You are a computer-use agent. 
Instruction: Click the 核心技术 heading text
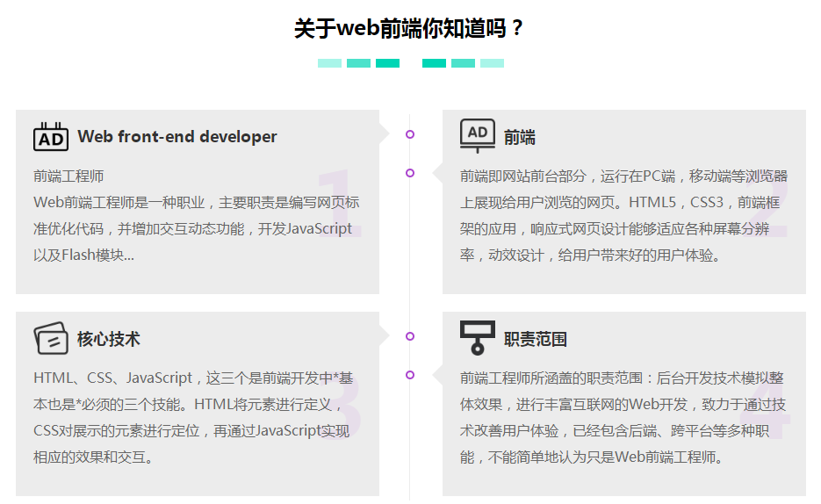[108, 339]
